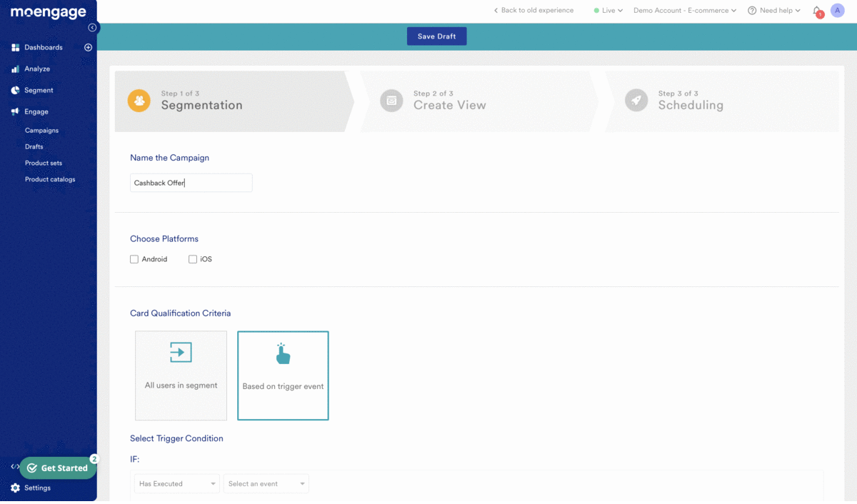Screen dimensions: 857x504
Task: Click the Create View step icon
Action: coord(391,101)
